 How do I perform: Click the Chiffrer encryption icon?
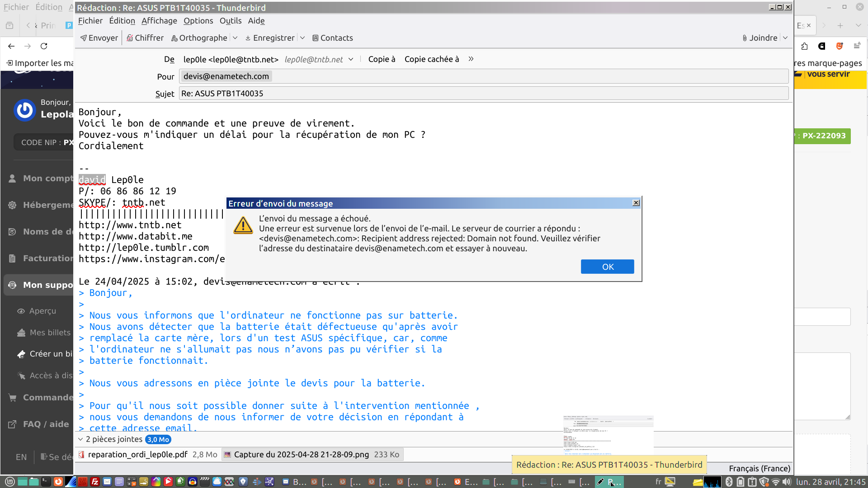point(130,38)
